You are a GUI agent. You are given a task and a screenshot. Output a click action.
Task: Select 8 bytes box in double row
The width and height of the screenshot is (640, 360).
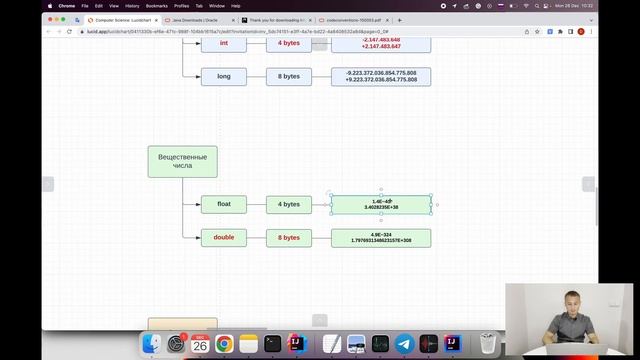click(289, 238)
